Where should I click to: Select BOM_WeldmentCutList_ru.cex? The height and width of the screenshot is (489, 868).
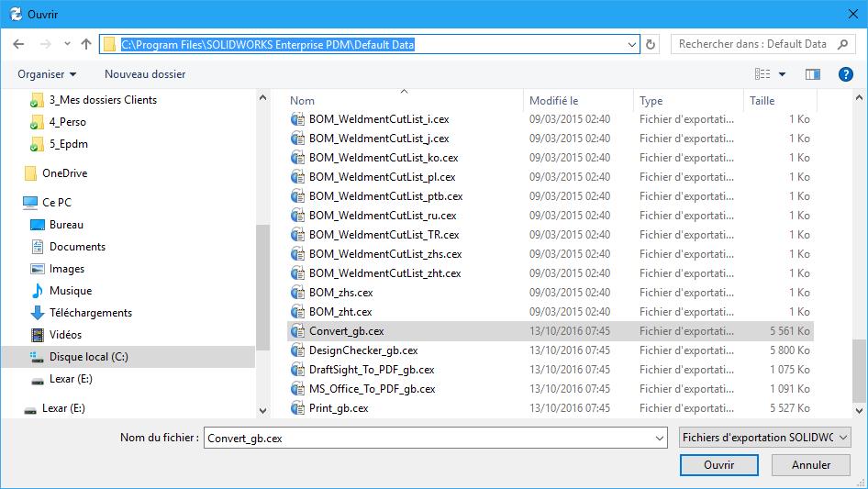[x=383, y=216]
